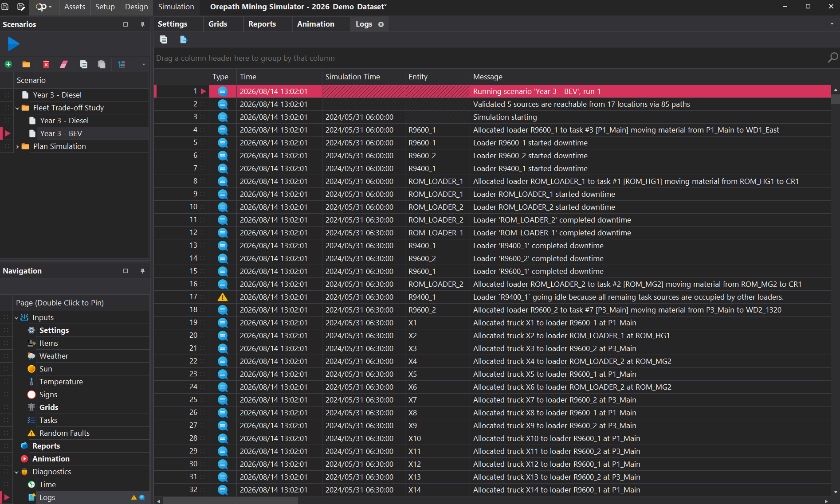Screen dimensions: 840x504
Task: Click the red delete scenario icon
Action: pyautogui.click(x=46, y=64)
